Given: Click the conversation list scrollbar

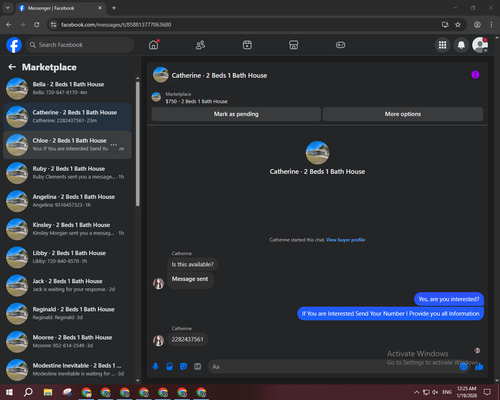Looking at the screenshot, I should tap(137, 143).
